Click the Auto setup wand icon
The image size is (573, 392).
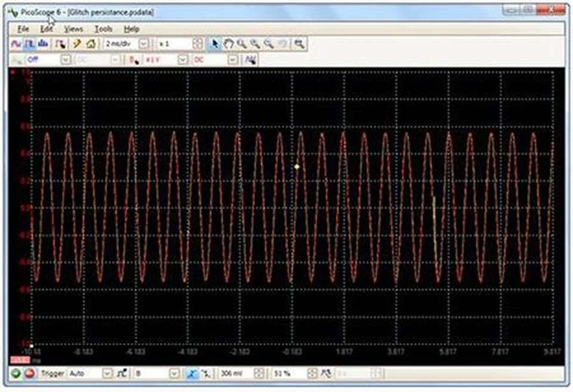[77, 44]
